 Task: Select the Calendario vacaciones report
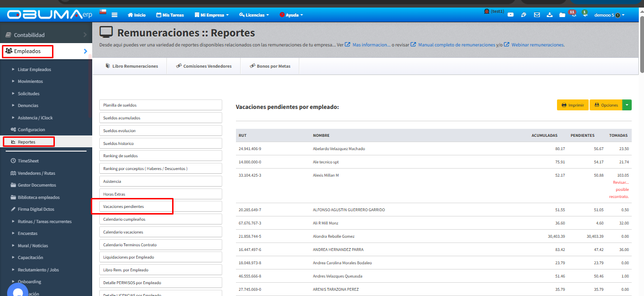pyautogui.click(x=161, y=232)
